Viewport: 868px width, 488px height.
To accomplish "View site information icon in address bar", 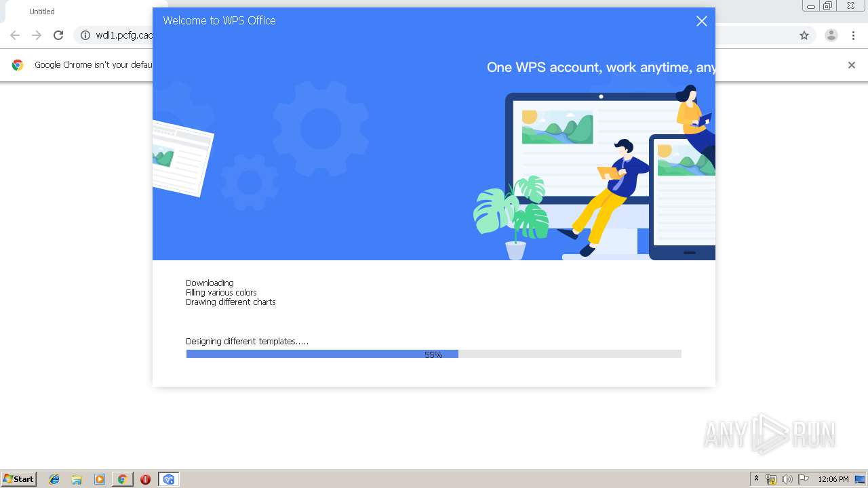I will [x=85, y=35].
